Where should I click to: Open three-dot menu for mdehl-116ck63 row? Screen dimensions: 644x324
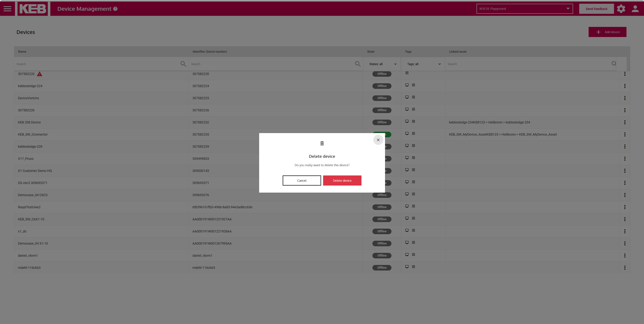624,267
